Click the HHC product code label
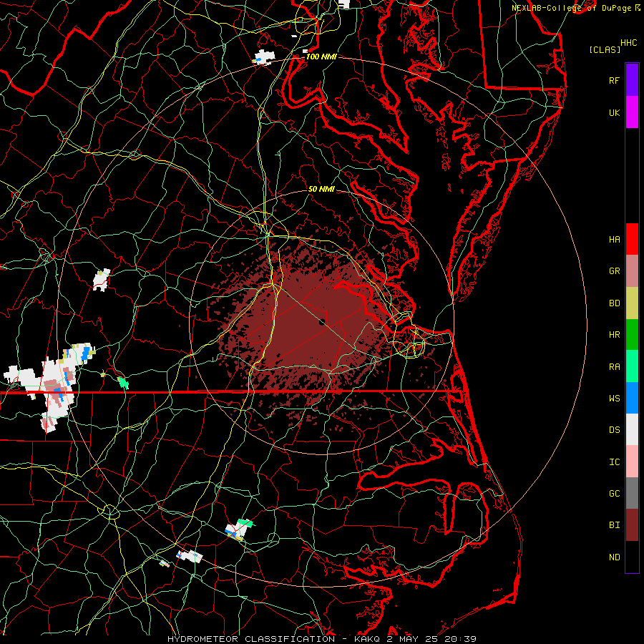The image size is (644, 644). (x=629, y=43)
